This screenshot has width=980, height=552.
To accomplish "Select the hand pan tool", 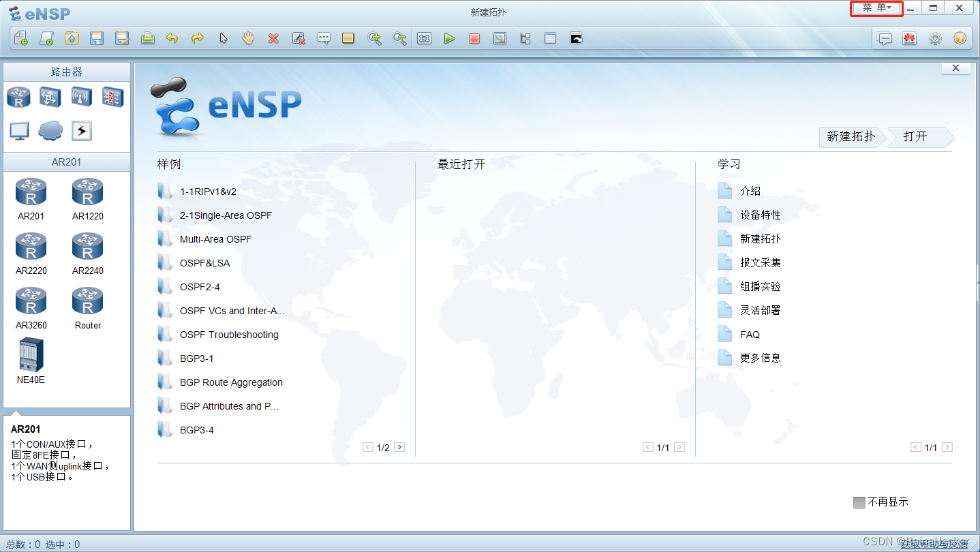I will (248, 38).
